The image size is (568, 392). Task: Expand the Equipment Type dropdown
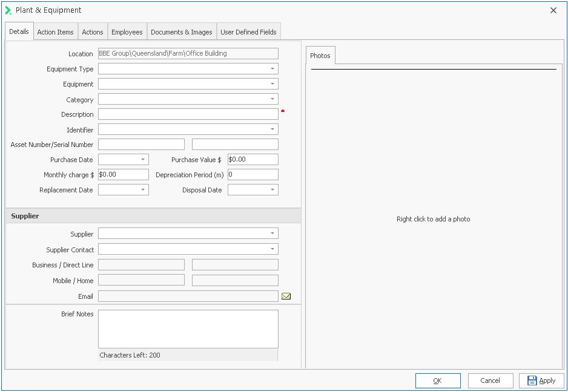tap(272, 69)
